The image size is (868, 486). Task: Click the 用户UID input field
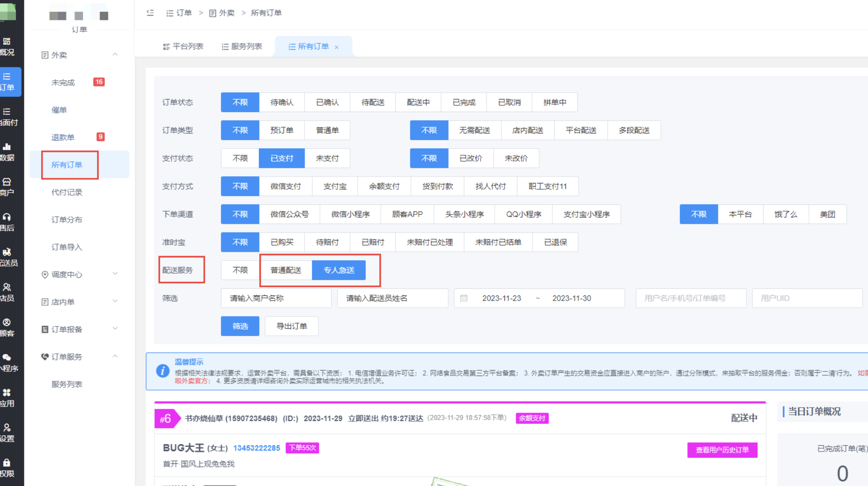point(807,298)
